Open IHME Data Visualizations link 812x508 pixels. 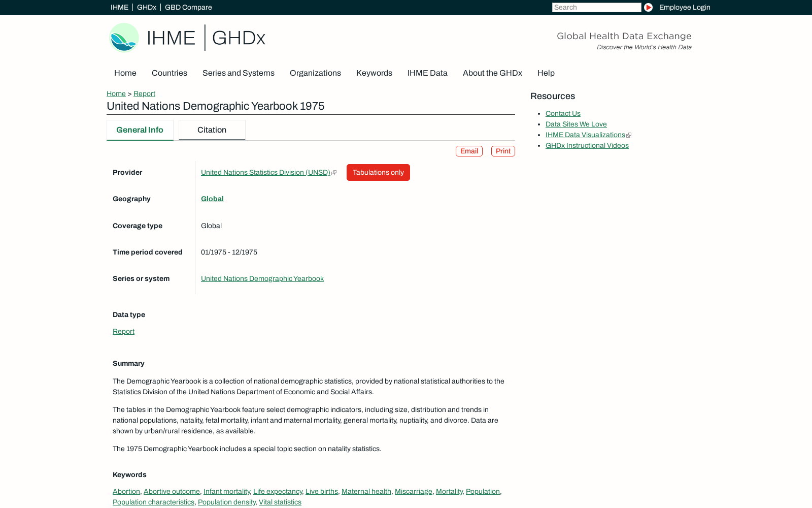click(585, 135)
